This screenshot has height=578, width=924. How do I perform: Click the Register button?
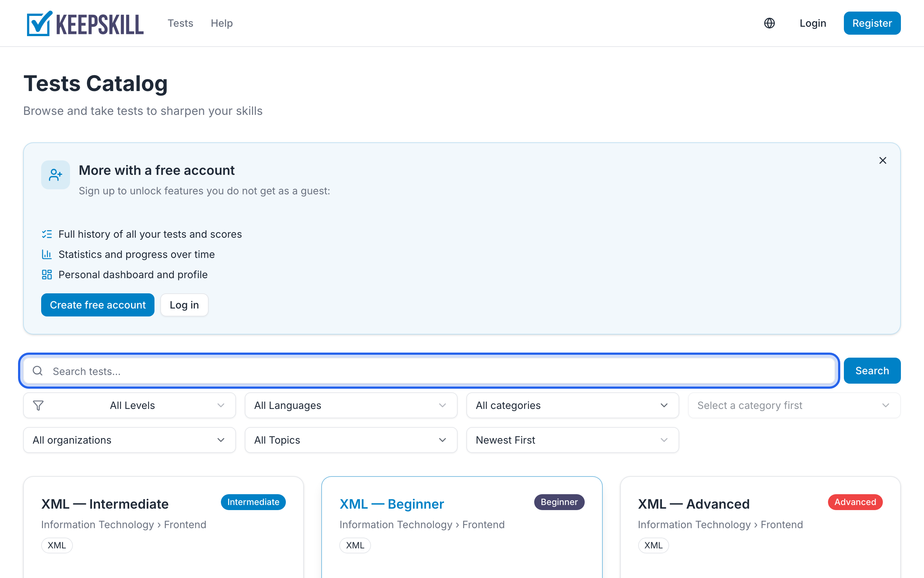pyautogui.click(x=872, y=23)
